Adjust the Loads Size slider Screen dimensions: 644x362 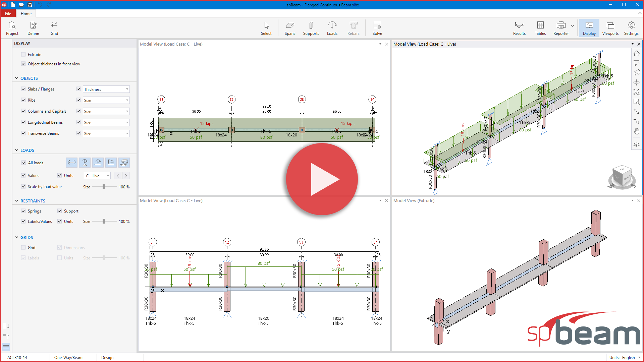pos(104,187)
